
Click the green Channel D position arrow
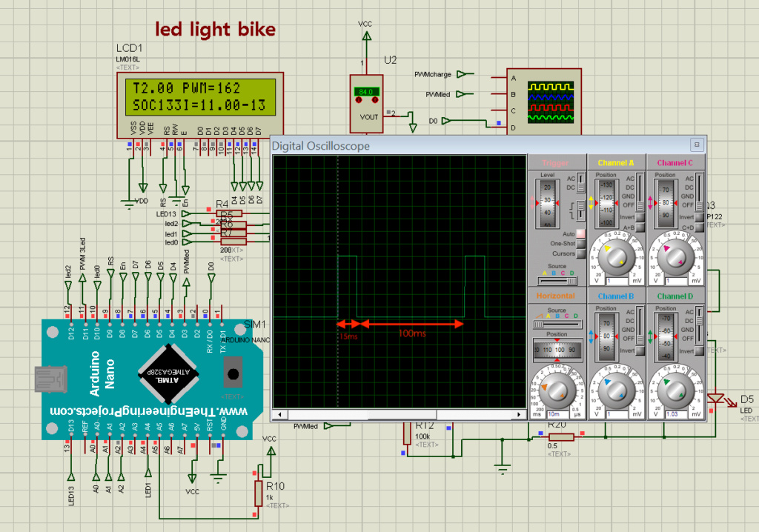pyautogui.click(x=650, y=336)
